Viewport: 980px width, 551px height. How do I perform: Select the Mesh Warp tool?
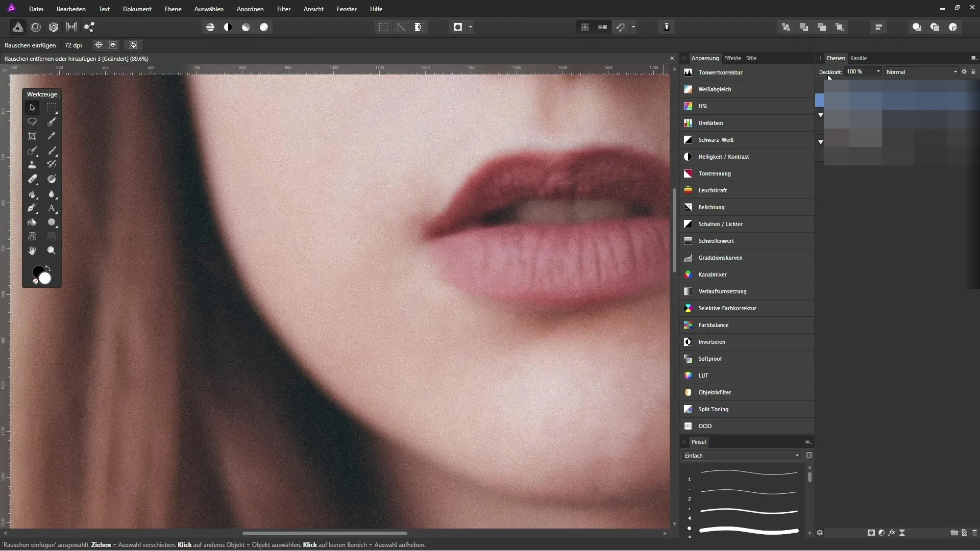[x=32, y=236]
